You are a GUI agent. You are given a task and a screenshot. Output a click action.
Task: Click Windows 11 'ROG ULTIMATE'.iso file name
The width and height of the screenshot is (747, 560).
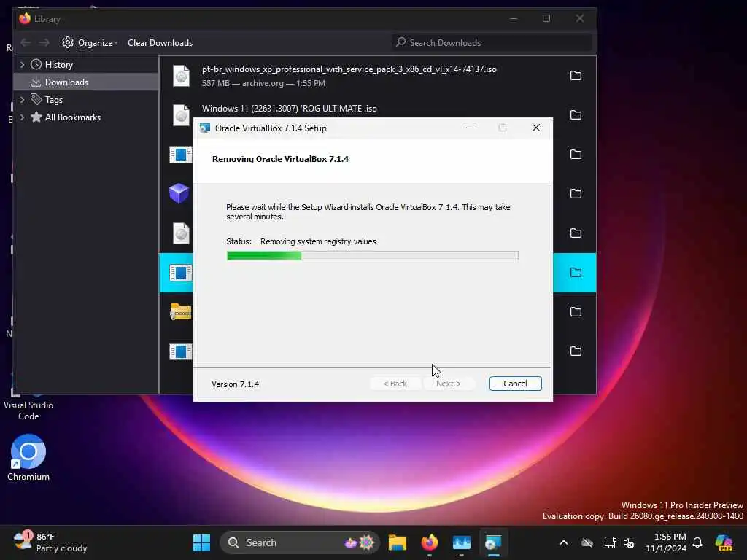coord(289,109)
